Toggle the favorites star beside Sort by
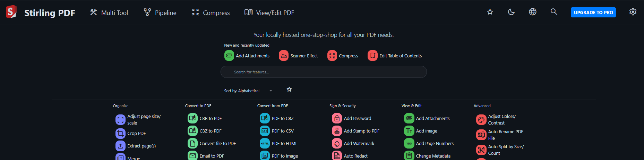Image resolution: width=644 pixels, height=160 pixels. coord(289,90)
